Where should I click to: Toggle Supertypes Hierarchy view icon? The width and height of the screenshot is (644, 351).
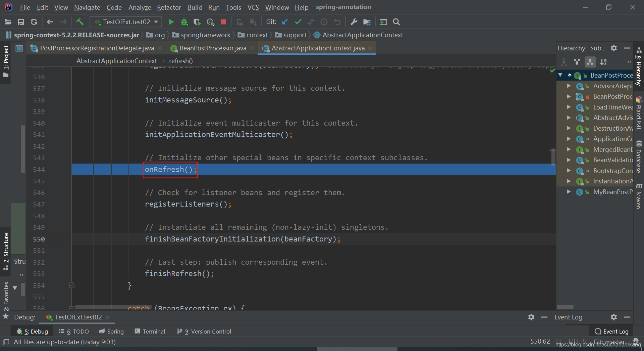(x=577, y=62)
